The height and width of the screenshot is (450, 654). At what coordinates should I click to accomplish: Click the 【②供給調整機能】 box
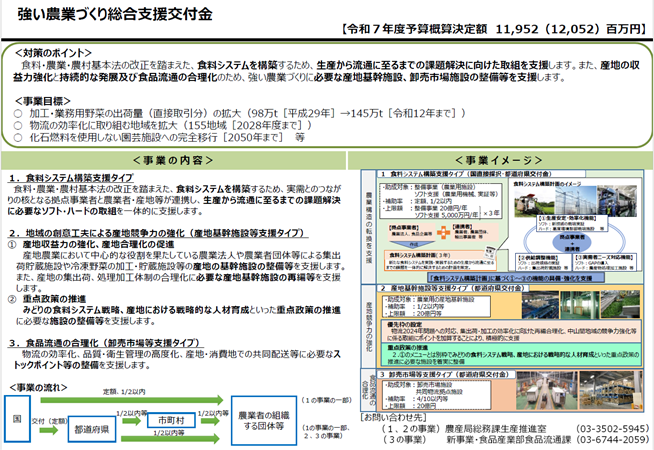[x=542, y=262]
